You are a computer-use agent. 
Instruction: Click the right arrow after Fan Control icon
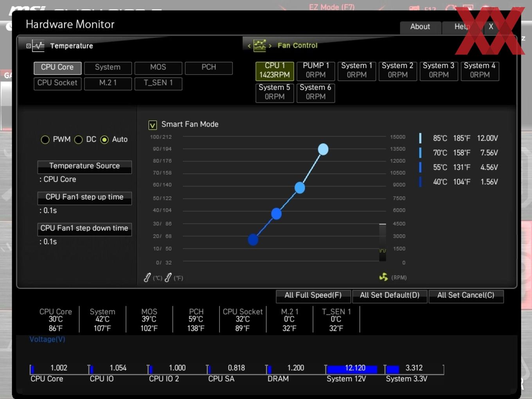point(270,46)
